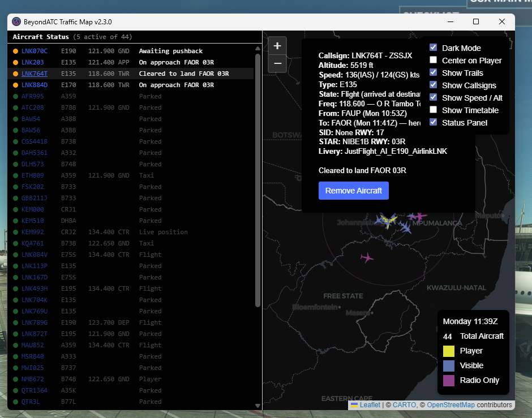Toggle Show Callsigns checkbox
The width and height of the screenshot is (532, 418).
click(x=434, y=85)
